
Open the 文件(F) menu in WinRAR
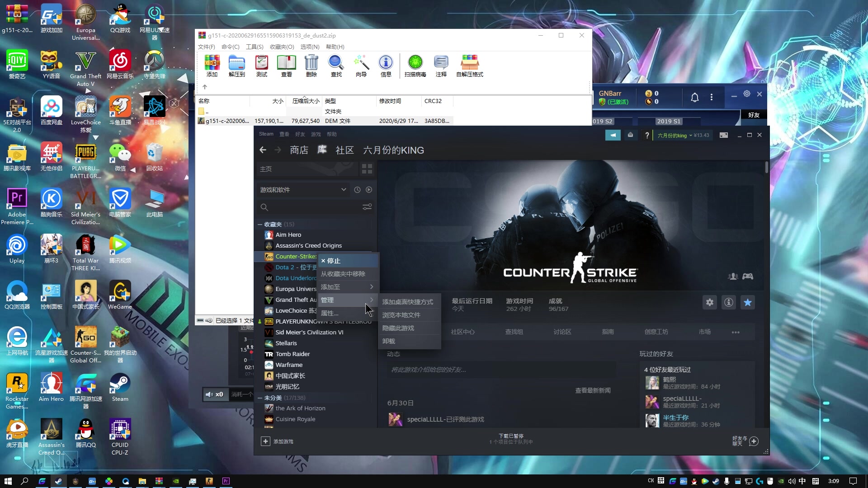click(206, 47)
